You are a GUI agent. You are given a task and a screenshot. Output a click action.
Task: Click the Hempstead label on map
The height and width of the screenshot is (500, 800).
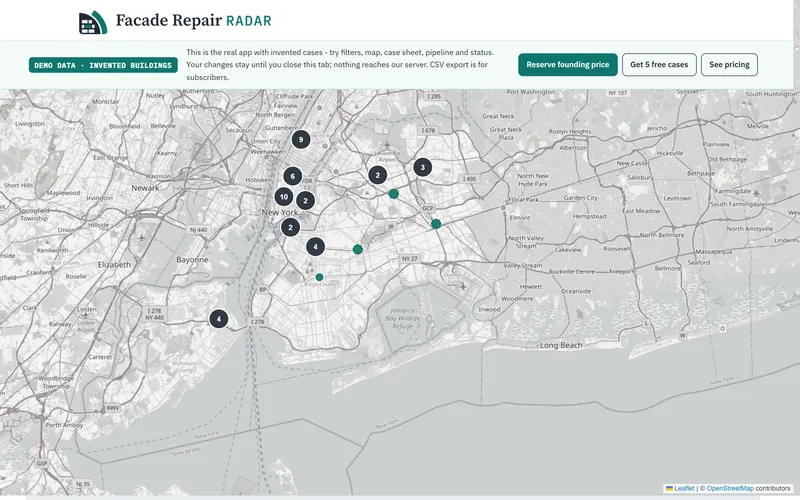tap(589, 216)
